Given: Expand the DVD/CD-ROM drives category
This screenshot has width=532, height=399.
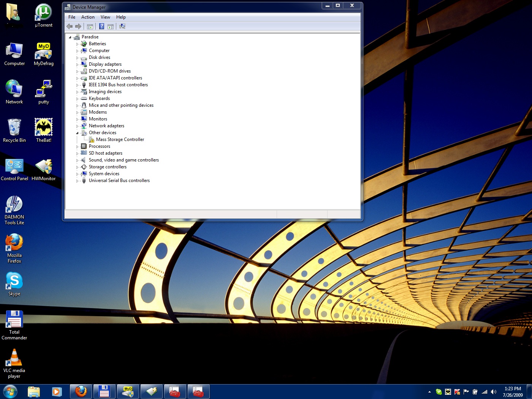Looking at the screenshot, I should pos(77,71).
